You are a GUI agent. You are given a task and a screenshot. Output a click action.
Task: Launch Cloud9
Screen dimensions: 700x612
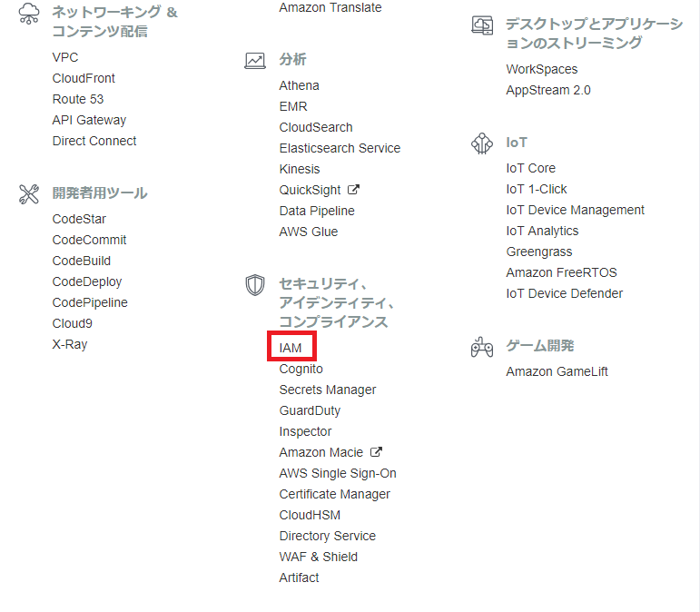(x=73, y=323)
